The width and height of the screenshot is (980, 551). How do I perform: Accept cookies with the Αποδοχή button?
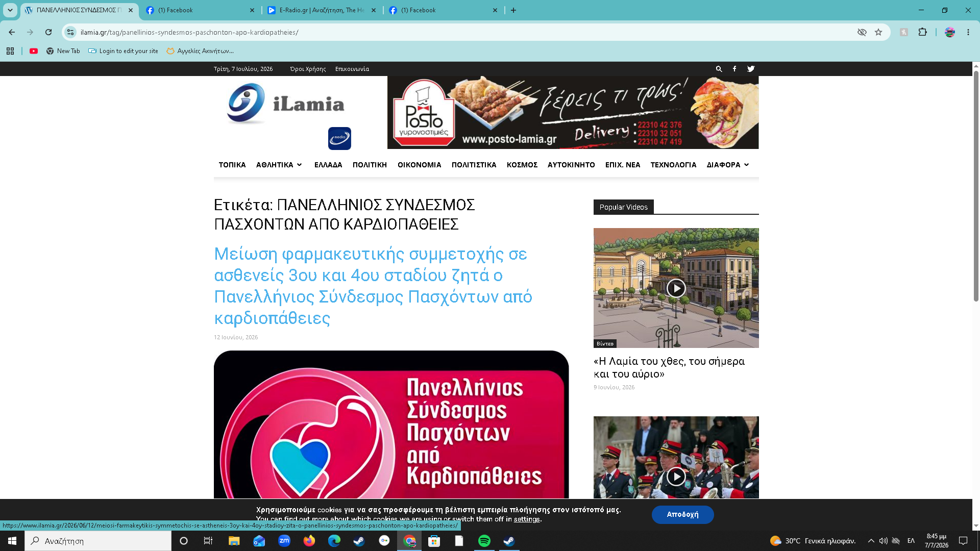click(682, 514)
